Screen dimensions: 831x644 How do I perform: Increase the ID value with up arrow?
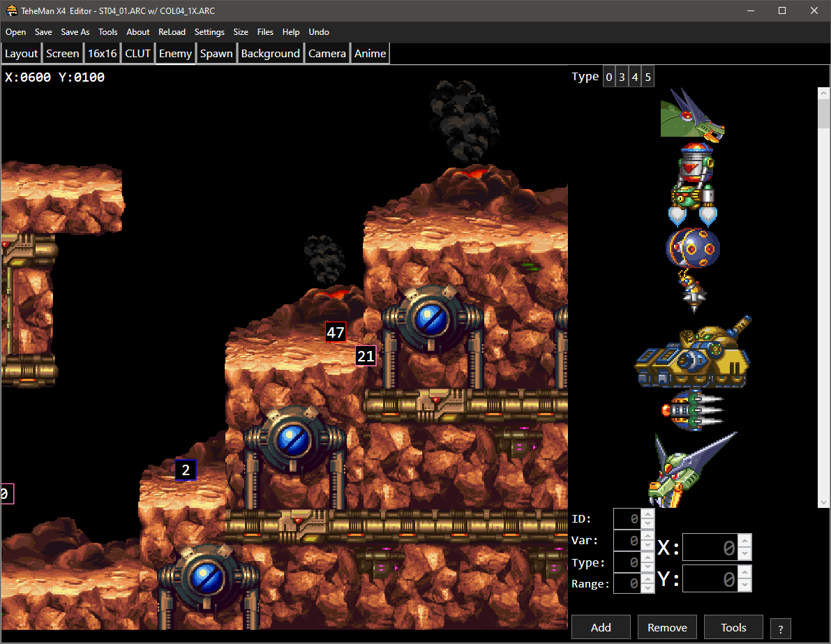[647, 514]
